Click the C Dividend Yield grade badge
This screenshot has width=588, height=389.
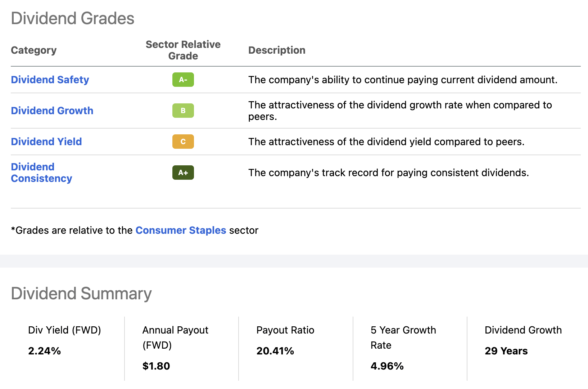(x=183, y=142)
